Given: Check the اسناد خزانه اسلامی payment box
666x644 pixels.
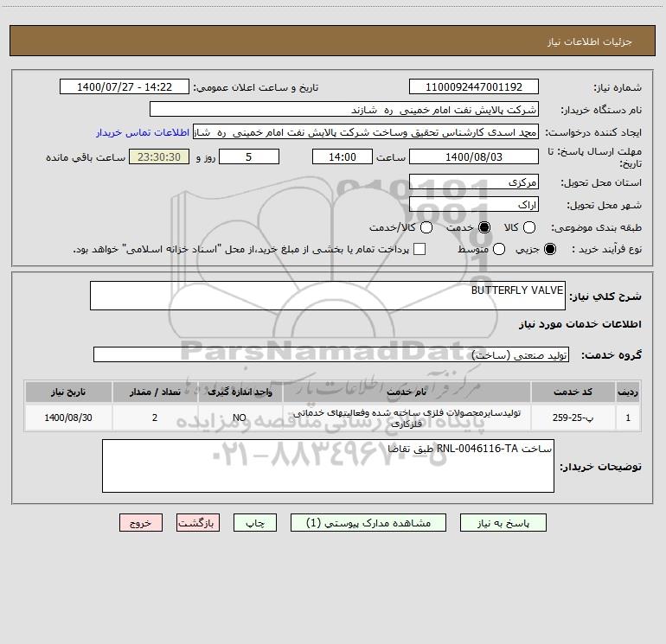Looking at the screenshot, I should click(419, 249).
